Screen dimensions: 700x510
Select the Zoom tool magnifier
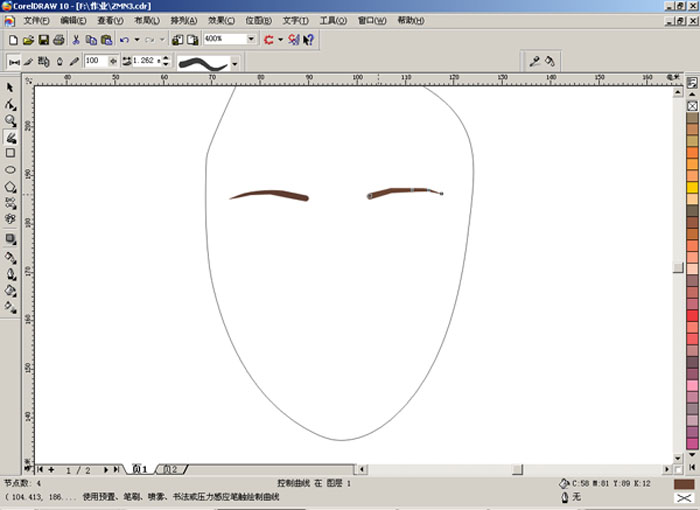(10, 120)
